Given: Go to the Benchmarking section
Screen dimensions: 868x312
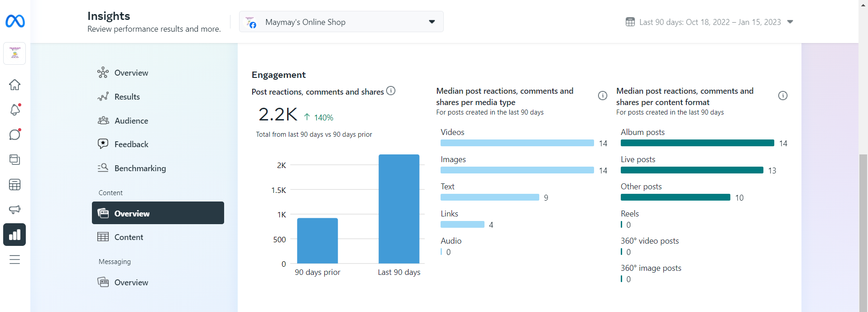Looking at the screenshot, I should tap(140, 168).
